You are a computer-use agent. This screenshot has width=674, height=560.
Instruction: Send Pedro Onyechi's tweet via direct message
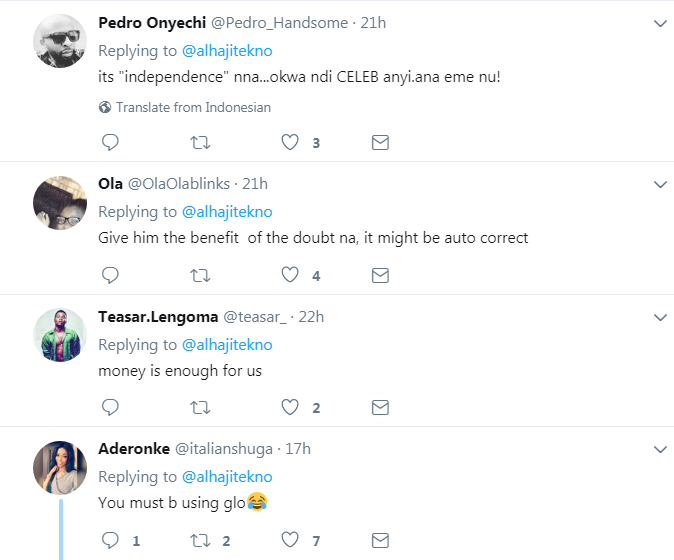(x=380, y=143)
